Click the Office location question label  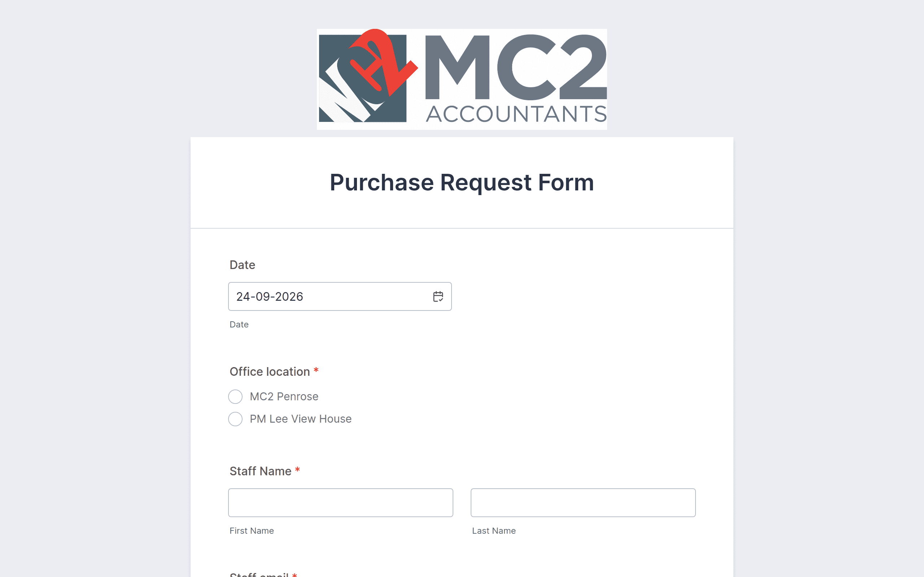pyautogui.click(x=270, y=372)
